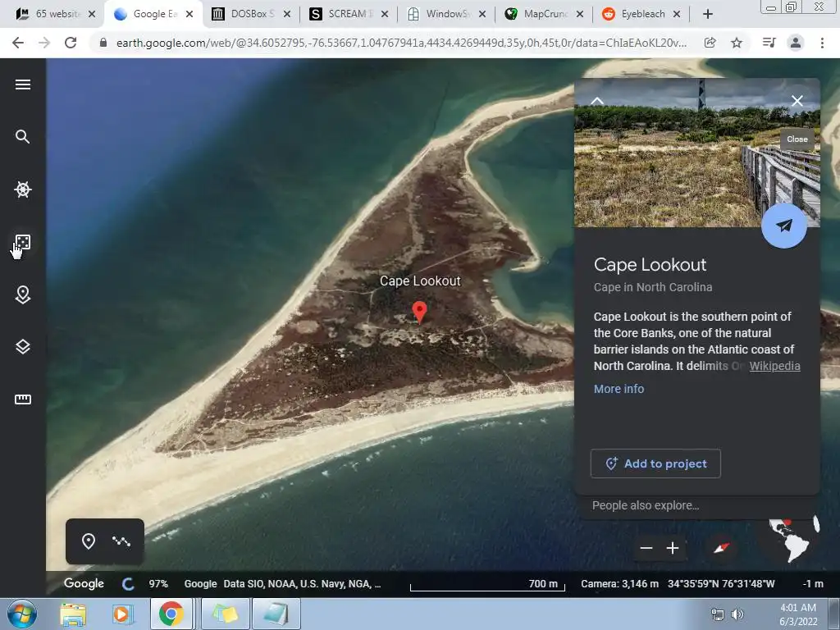Click the browser forward arrow
Screen dimensions: 840x630
[44, 43]
